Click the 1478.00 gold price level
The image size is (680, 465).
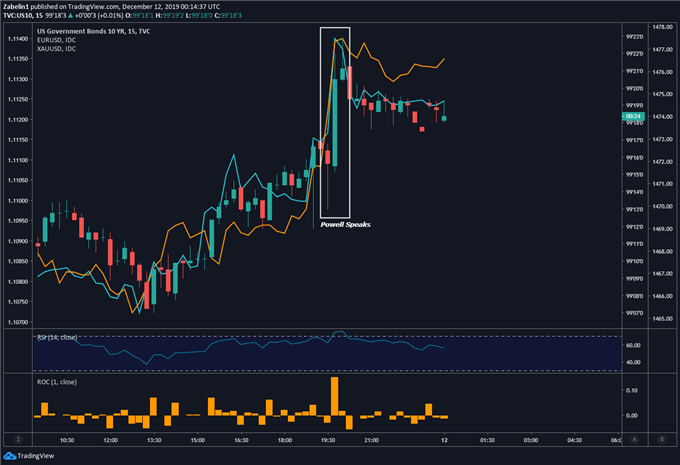(663, 27)
